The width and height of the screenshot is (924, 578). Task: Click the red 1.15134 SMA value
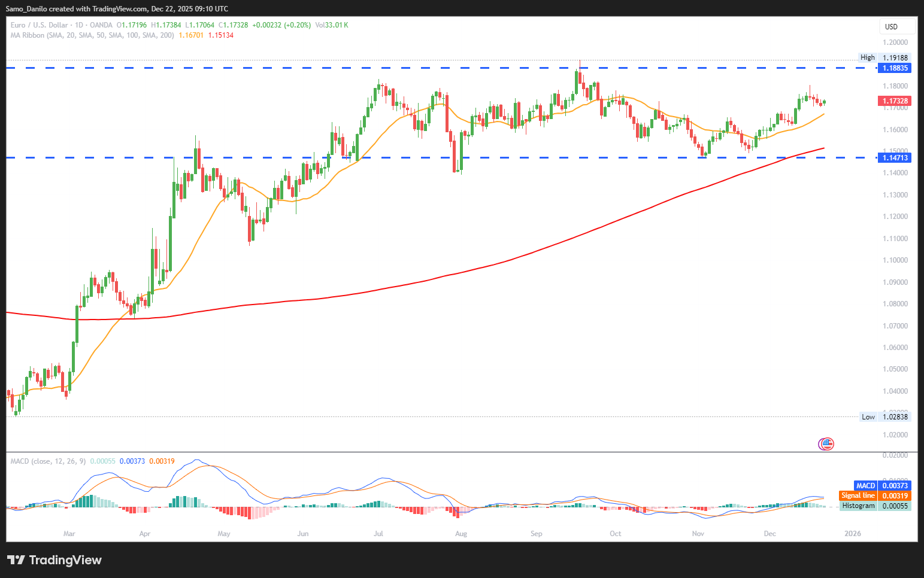click(x=220, y=35)
